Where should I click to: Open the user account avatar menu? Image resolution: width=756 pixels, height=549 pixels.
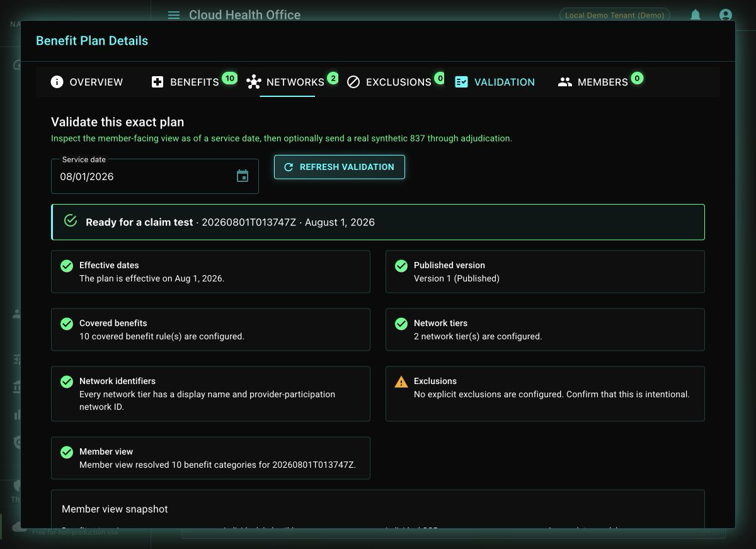725,14
